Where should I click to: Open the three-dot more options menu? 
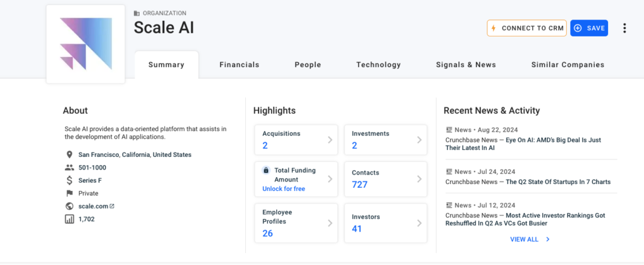[x=624, y=28]
